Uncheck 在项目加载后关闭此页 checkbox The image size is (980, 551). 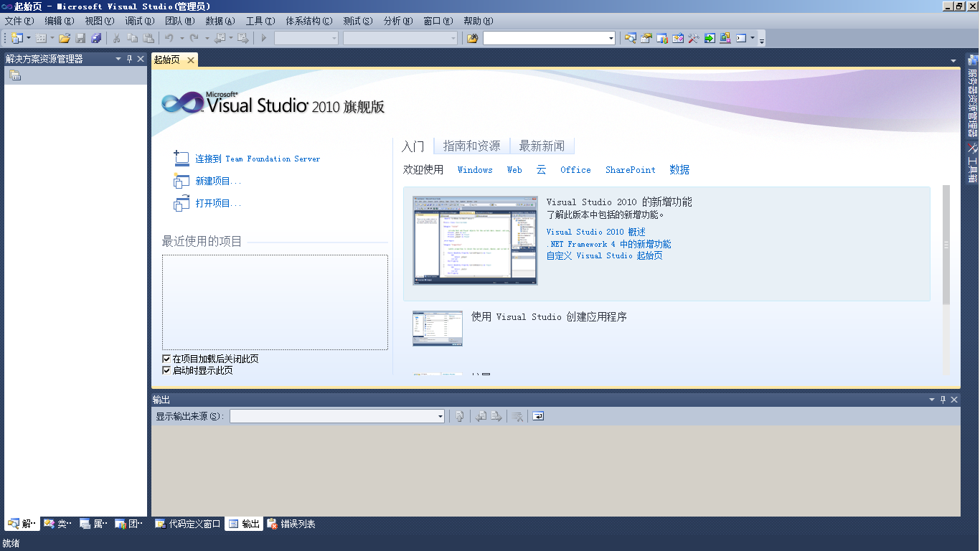point(166,358)
